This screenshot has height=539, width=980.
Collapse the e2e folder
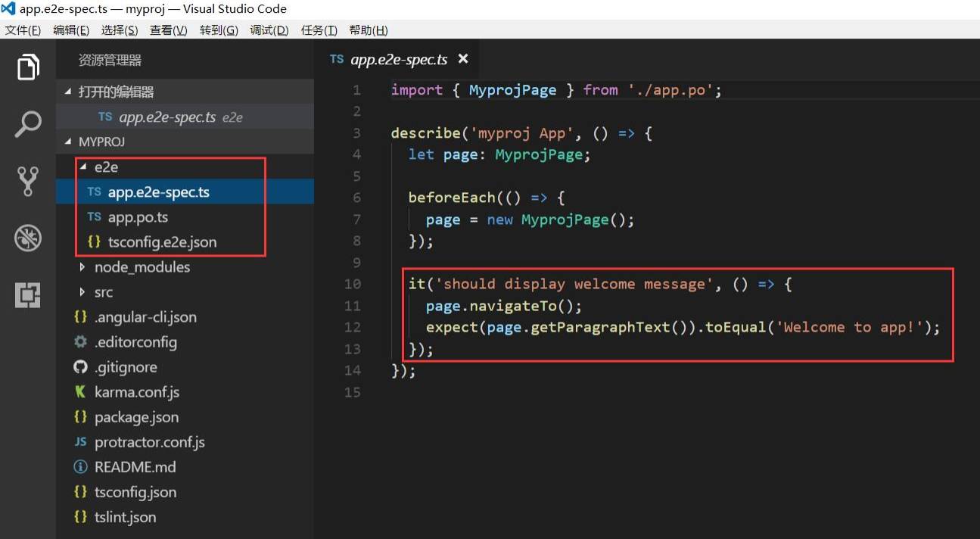pos(83,167)
